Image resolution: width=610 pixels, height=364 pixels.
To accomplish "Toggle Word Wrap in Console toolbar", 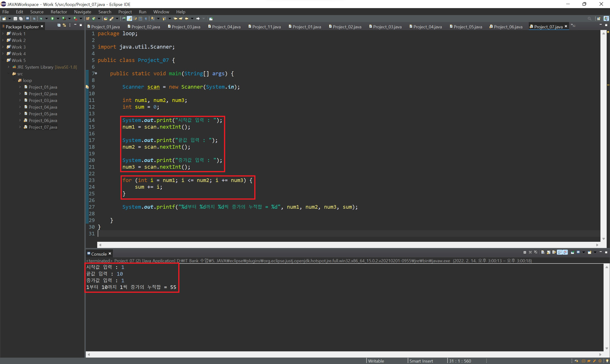I will pyautogui.click(x=554, y=253).
